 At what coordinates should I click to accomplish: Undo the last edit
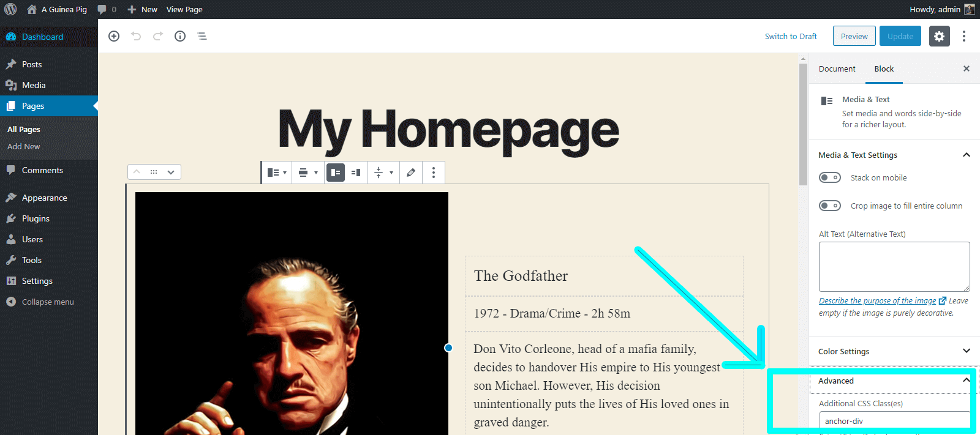coord(136,36)
